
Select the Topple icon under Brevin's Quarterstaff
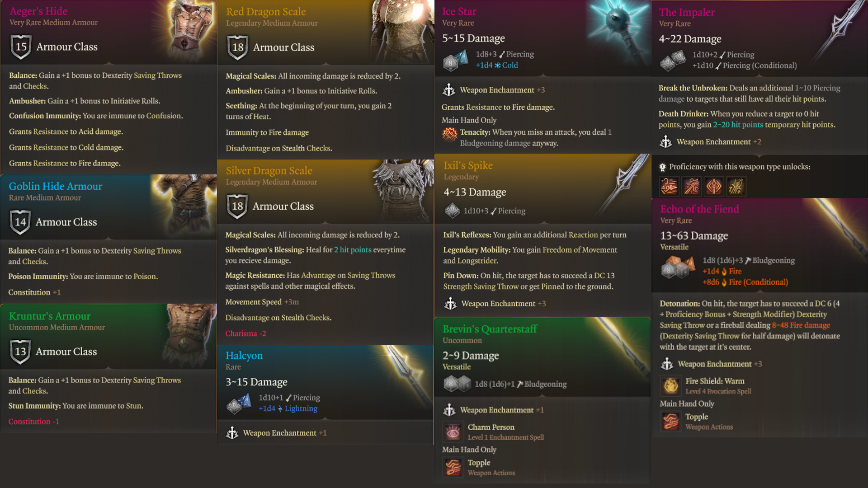point(453,467)
